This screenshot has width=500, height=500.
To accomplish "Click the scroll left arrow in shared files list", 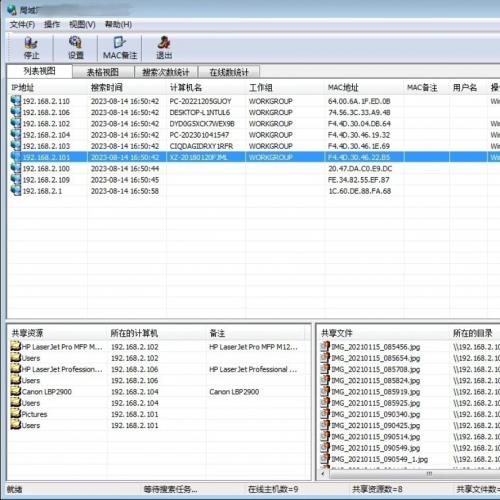I will pyautogui.click(x=322, y=473).
